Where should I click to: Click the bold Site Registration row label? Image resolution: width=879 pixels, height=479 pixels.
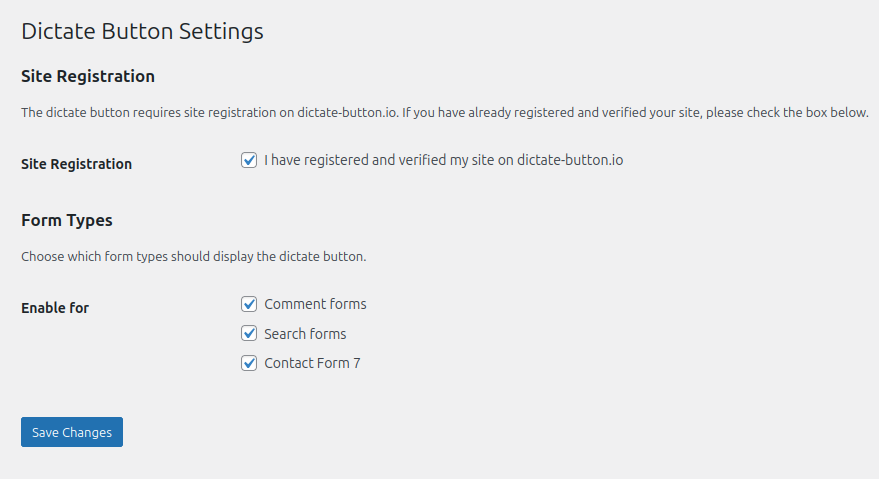pos(77,164)
